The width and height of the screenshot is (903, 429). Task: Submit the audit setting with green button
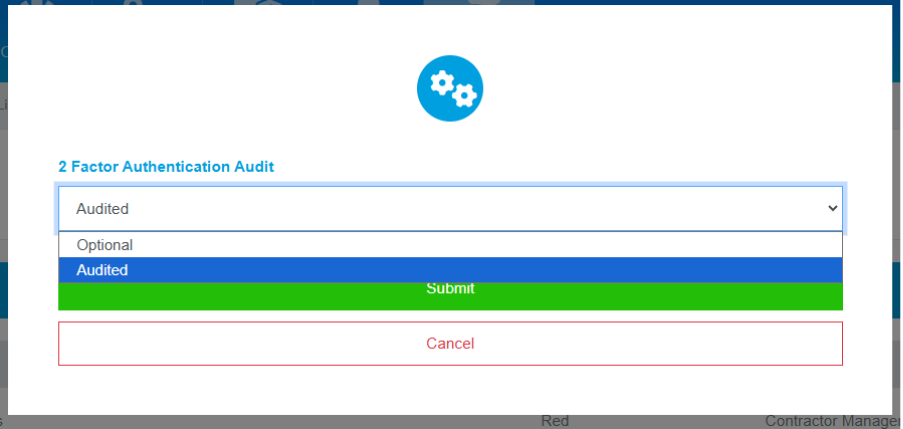coord(450,295)
